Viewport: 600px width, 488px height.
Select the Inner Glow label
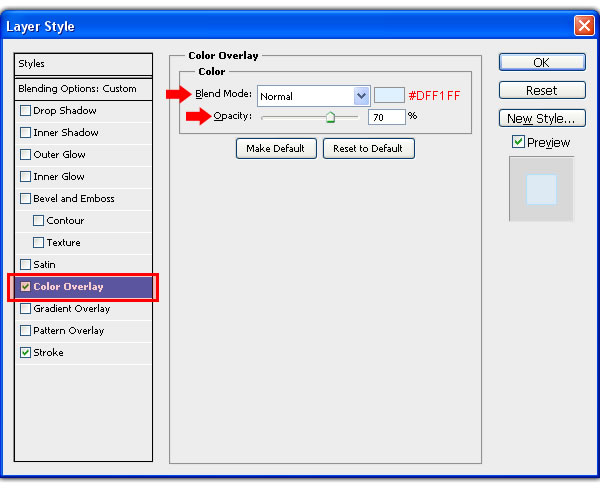coord(59,176)
